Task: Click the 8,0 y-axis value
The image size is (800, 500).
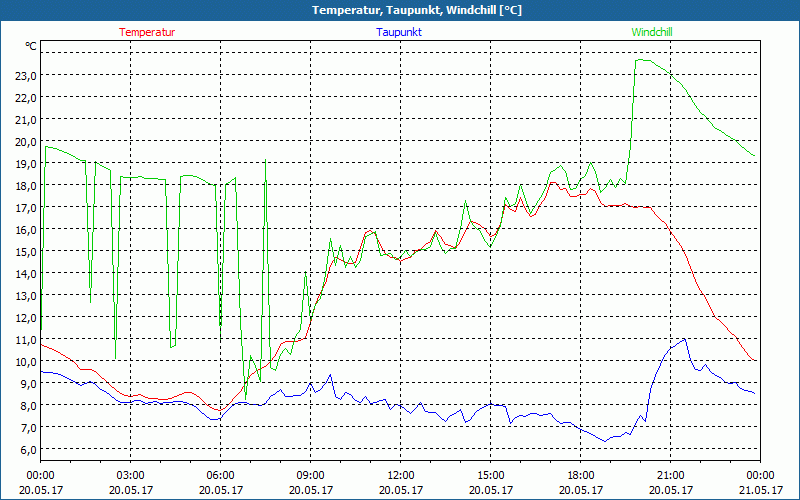Action: [28, 405]
